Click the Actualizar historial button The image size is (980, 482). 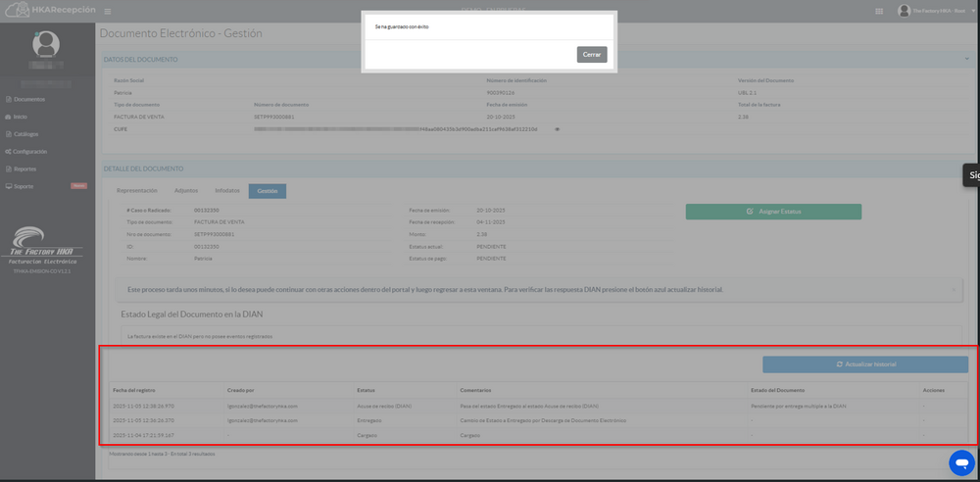[864, 364]
